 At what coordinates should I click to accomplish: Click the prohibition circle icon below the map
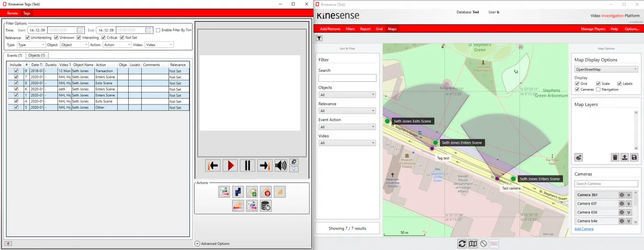click(x=483, y=244)
